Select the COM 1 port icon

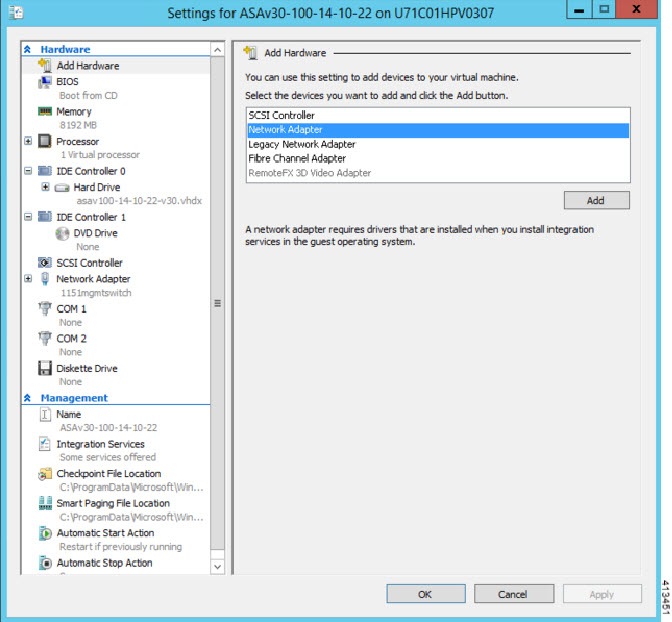(45, 308)
